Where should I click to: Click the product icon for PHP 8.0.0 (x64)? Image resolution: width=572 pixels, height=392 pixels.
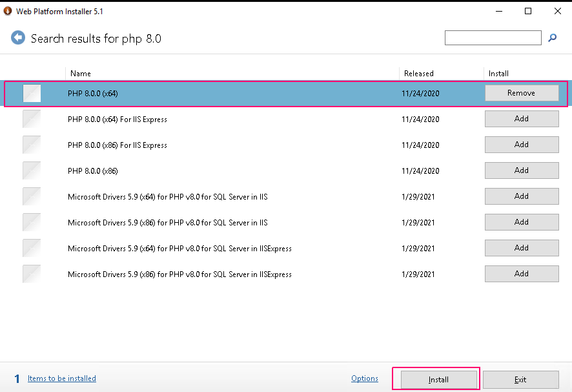pos(32,94)
